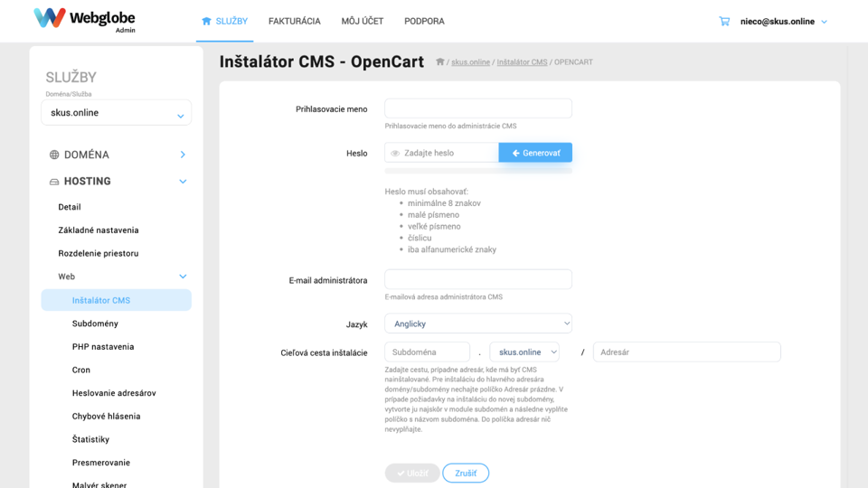Viewport: 868px width, 488px height.
Task: Click the Webglobe Admin logo
Action: tap(85, 21)
